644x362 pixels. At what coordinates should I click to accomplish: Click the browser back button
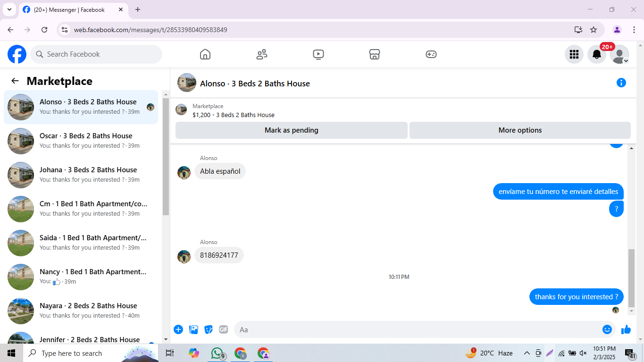(x=10, y=30)
